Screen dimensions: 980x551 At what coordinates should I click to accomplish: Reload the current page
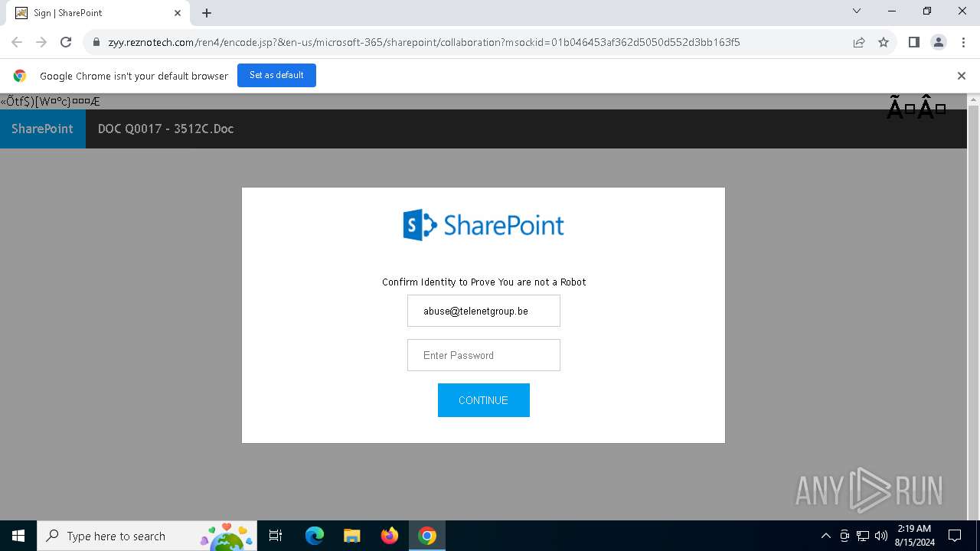[x=66, y=42]
